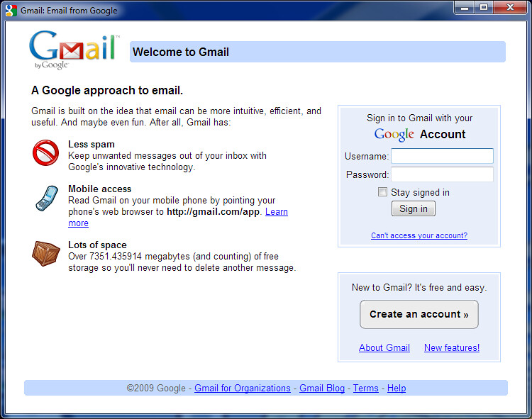Image resolution: width=532 pixels, height=419 pixels.
Task: Open the About Gmail link
Action: 384,347
